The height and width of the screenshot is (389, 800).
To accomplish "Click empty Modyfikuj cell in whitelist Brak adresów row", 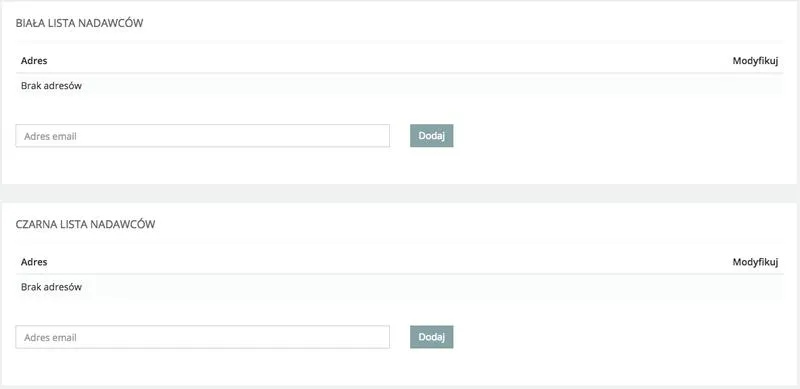I will (755, 86).
